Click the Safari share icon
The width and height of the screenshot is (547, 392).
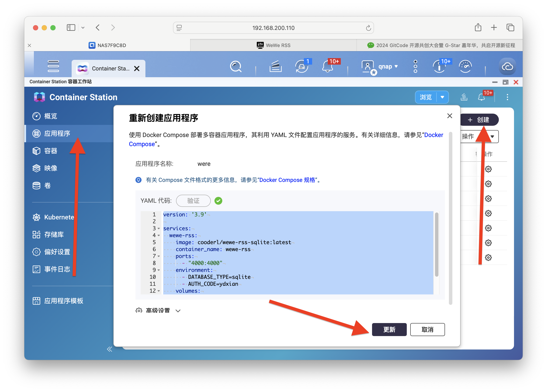478,28
